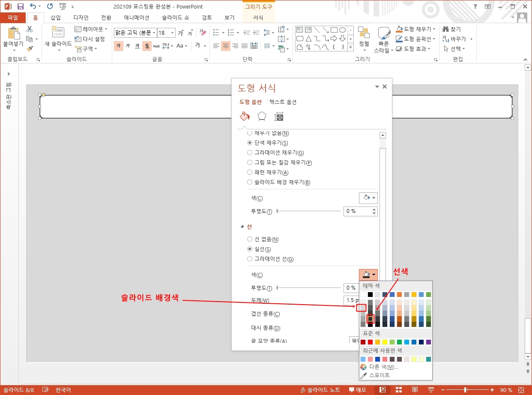The height and width of the screenshot is (395, 532).
Task: Click the clear formatting eraser icon
Action: pyautogui.click(x=203, y=33)
